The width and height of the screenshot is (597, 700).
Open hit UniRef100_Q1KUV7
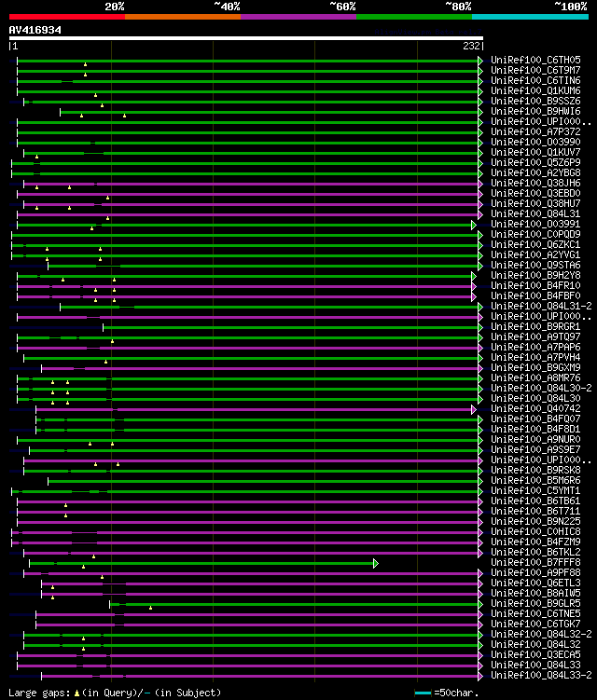[535, 152]
